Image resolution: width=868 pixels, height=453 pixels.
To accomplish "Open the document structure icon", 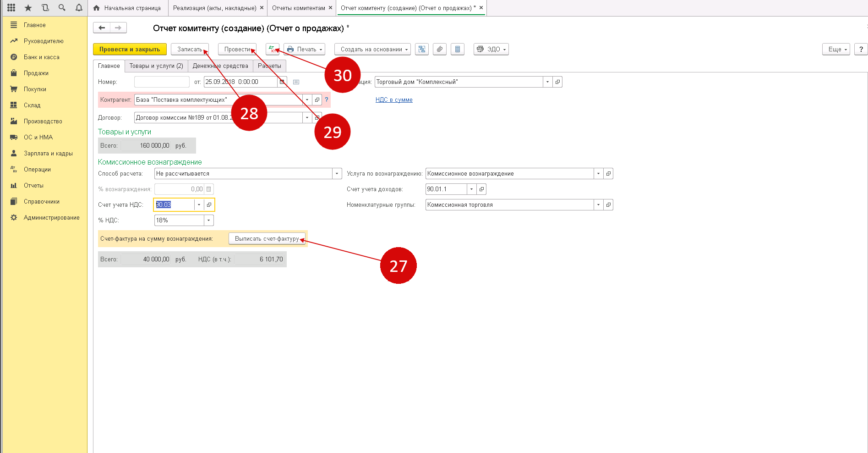I will tap(422, 49).
